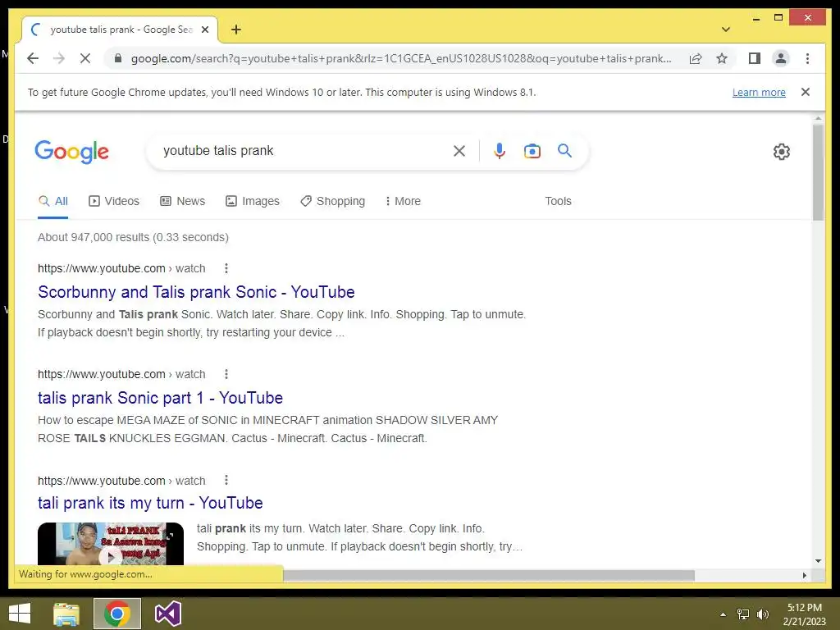
Task: Open options for 'tali prank its my turn'
Action: tap(226, 480)
